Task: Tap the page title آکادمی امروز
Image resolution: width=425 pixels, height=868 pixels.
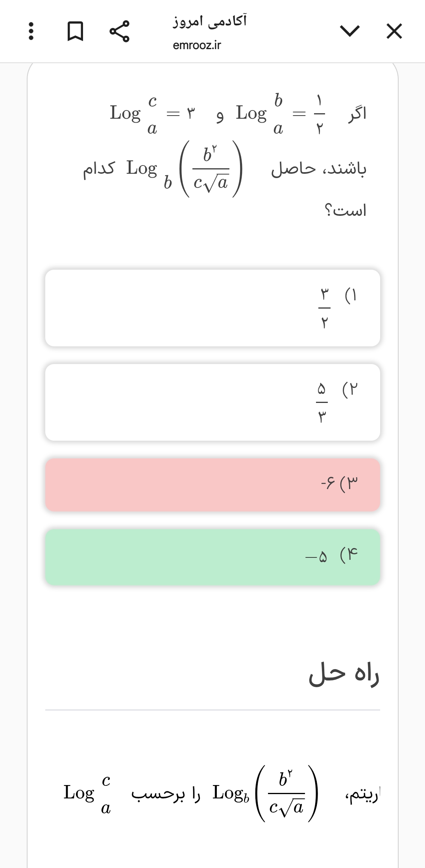Action: (210, 21)
